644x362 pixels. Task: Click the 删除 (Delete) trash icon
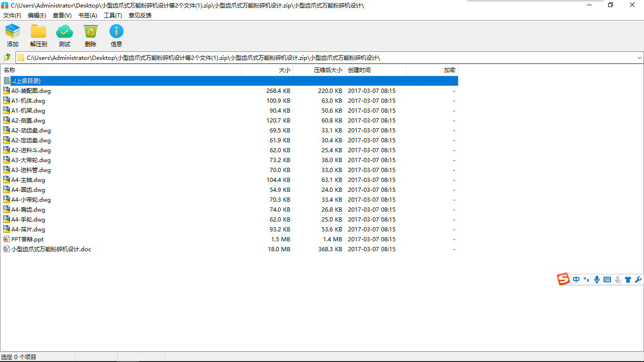tap(91, 32)
